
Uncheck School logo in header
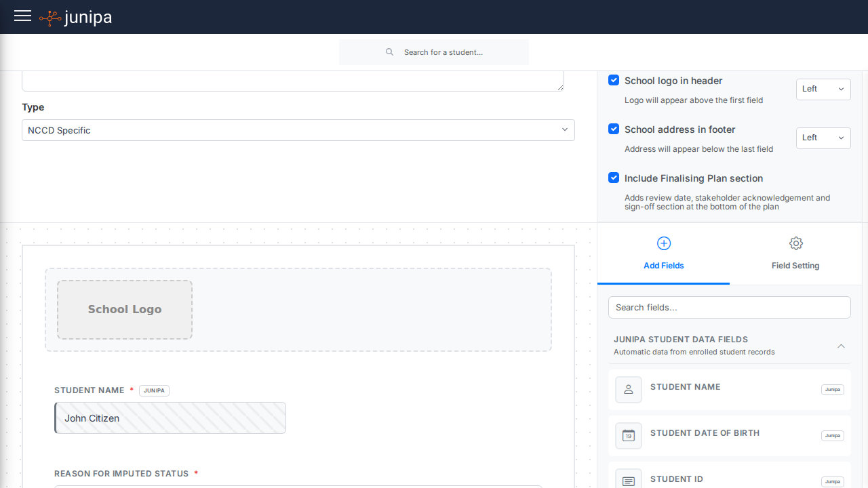coord(614,79)
